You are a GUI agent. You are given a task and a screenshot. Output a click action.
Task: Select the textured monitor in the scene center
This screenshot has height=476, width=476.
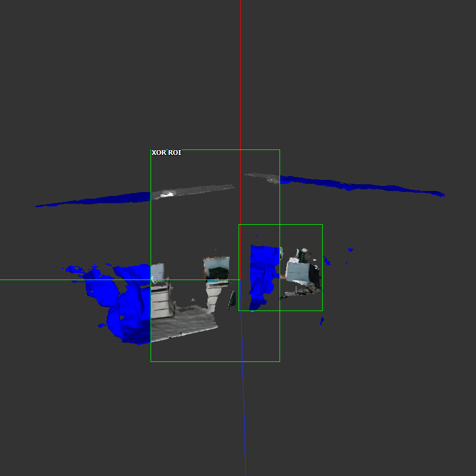pos(216,268)
